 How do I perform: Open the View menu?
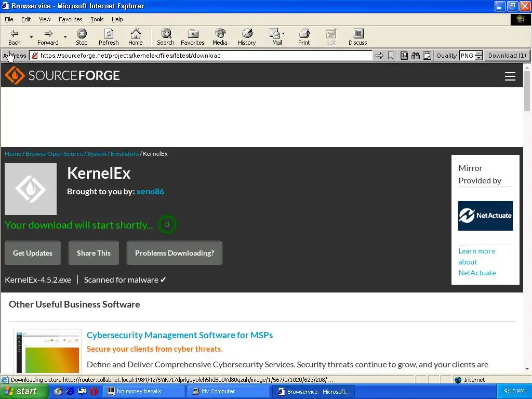(45, 19)
